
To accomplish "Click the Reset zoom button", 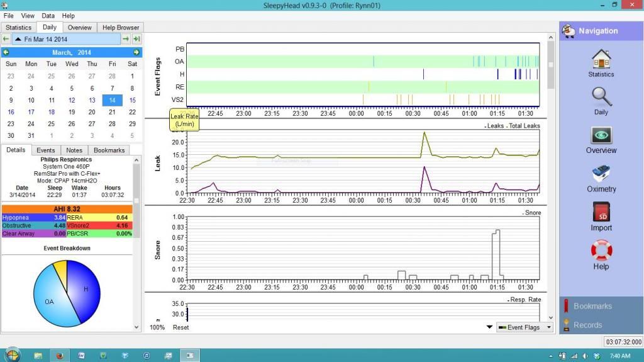I will [181, 327].
